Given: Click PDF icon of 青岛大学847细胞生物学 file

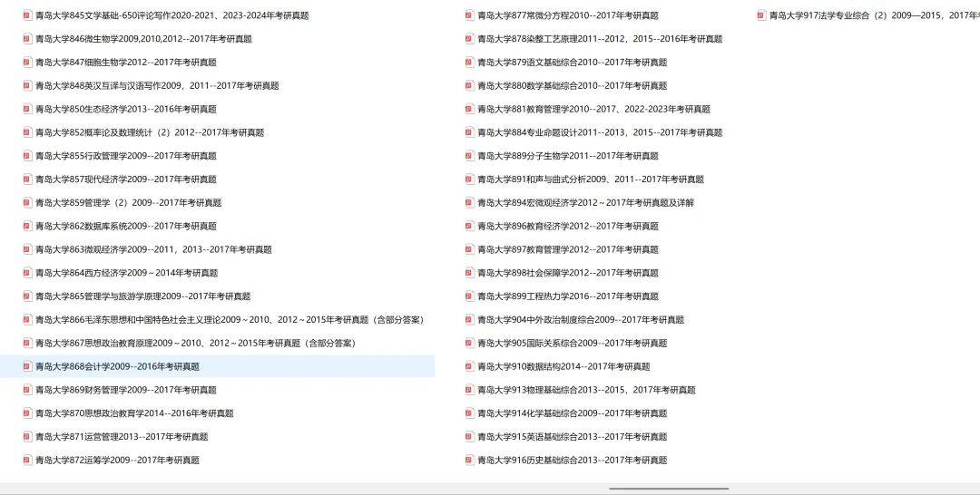Looking at the screenshot, I should click(27, 63).
